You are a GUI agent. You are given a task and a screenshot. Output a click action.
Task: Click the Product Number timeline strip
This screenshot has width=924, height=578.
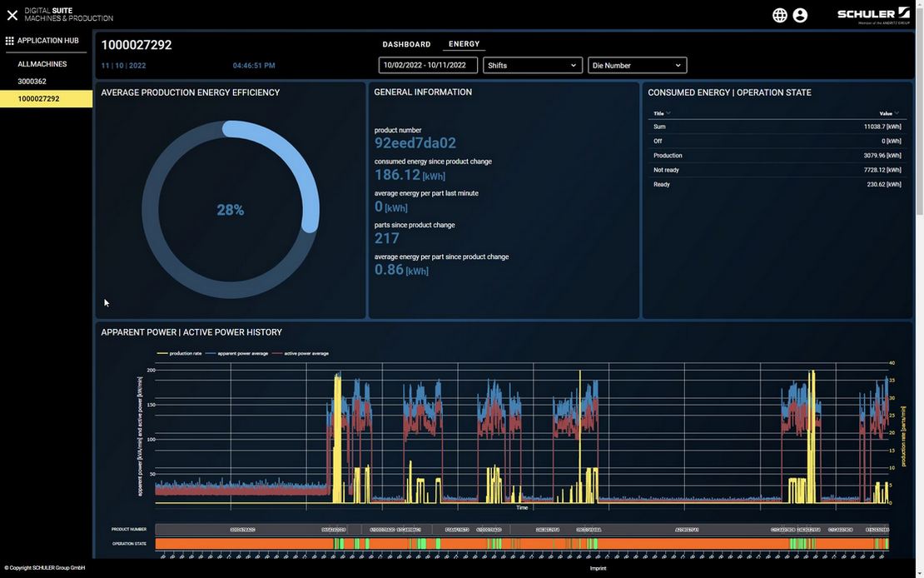point(521,530)
